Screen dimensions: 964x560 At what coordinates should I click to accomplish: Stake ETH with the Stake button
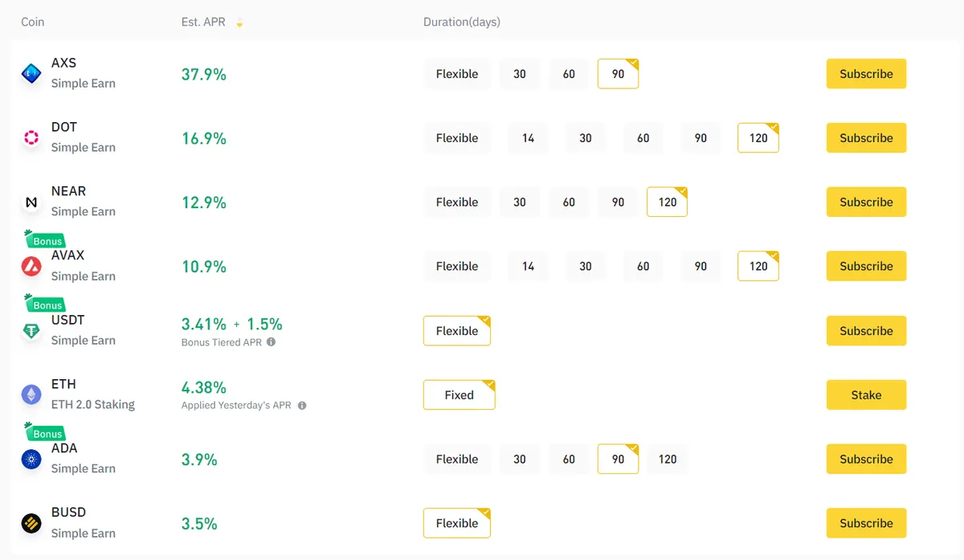point(866,394)
